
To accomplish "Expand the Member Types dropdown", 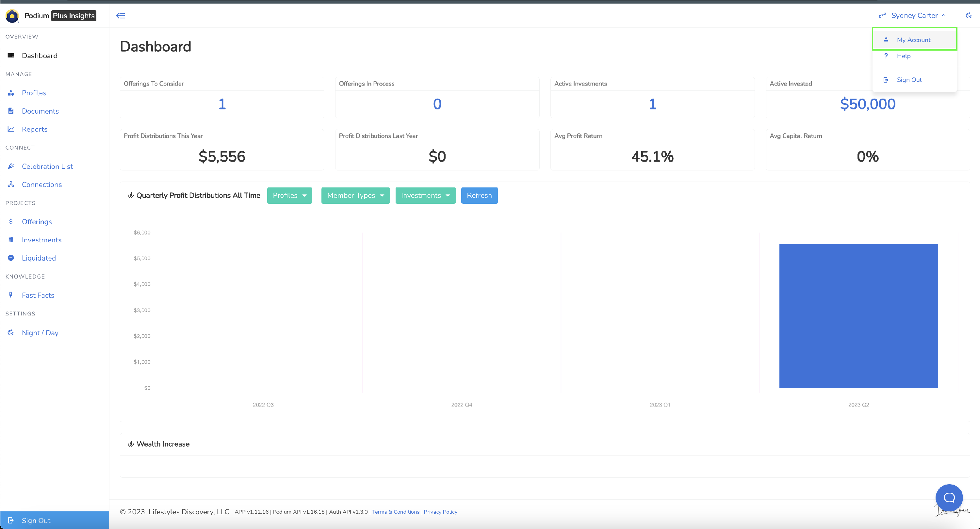I will point(355,196).
